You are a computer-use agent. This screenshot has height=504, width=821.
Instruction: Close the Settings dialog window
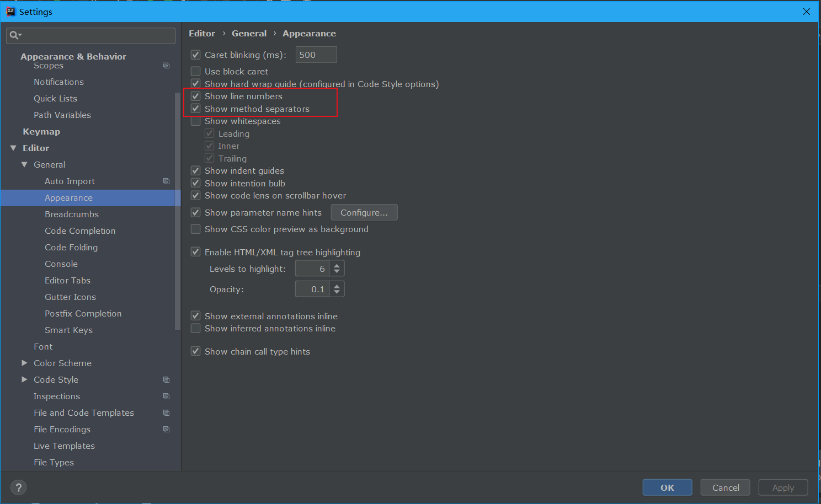click(807, 12)
